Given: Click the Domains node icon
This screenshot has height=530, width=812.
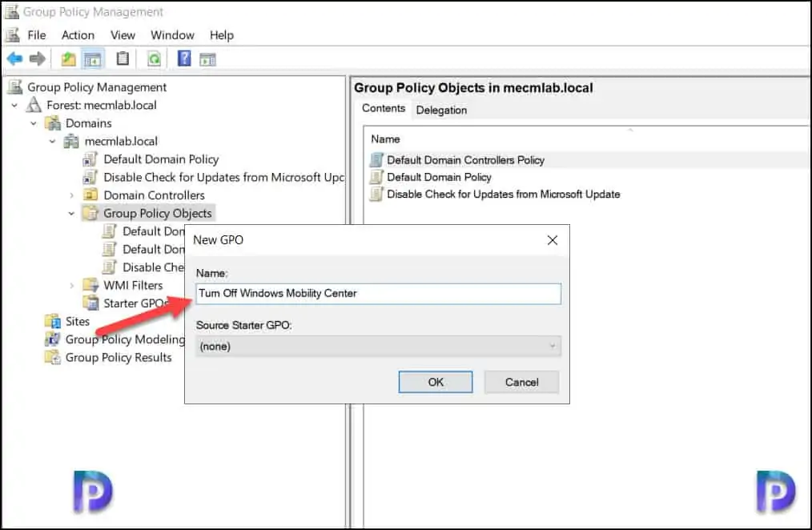Looking at the screenshot, I should [x=54, y=123].
